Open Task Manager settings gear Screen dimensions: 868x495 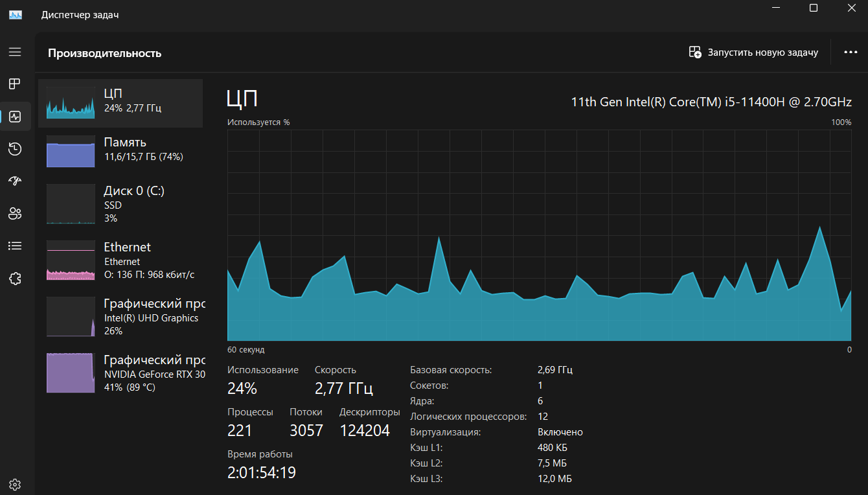pos(15,484)
